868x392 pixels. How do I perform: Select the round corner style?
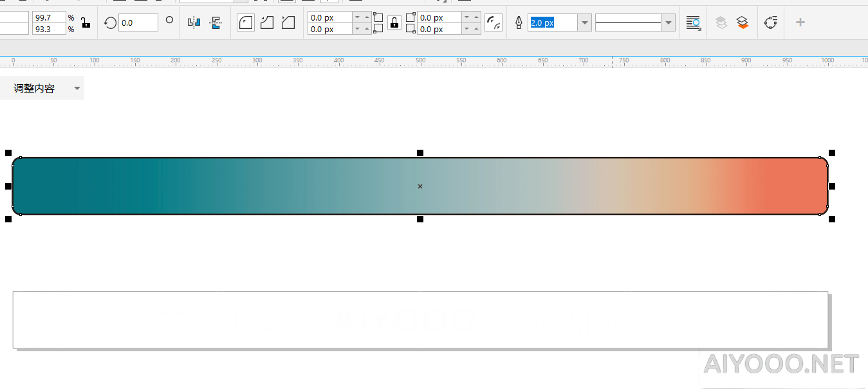(245, 22)
